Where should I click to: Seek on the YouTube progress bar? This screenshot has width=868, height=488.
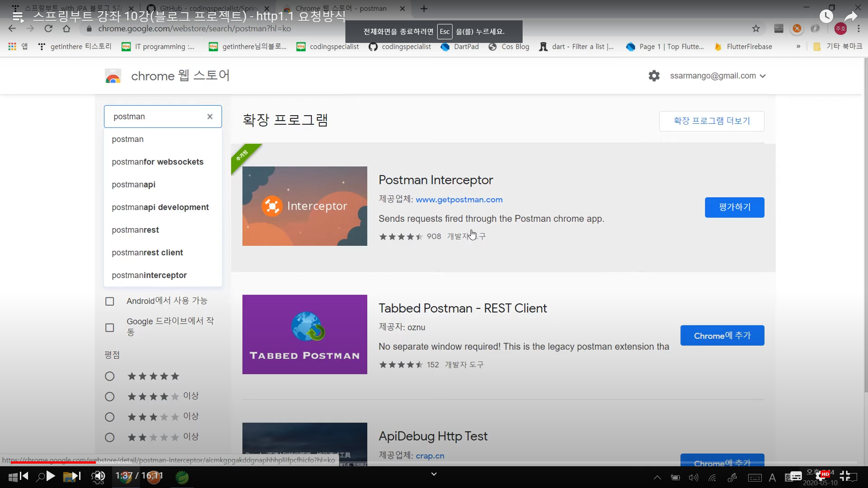(434, 462)
